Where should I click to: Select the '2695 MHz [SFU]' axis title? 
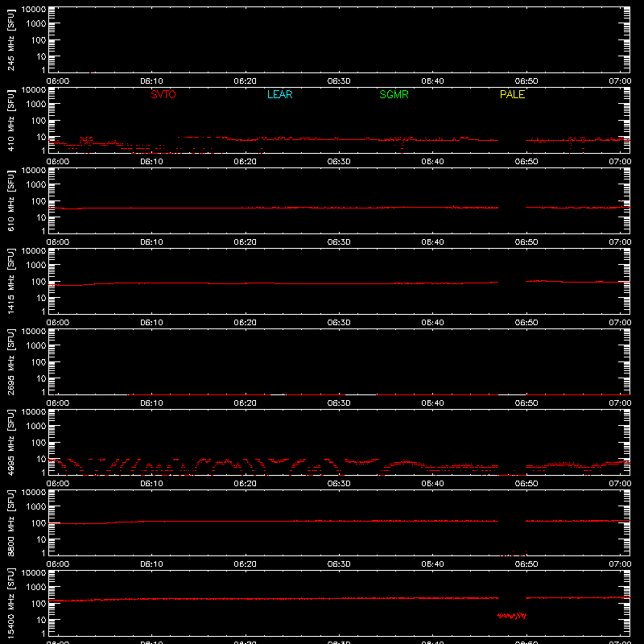(x=10, y=361)
